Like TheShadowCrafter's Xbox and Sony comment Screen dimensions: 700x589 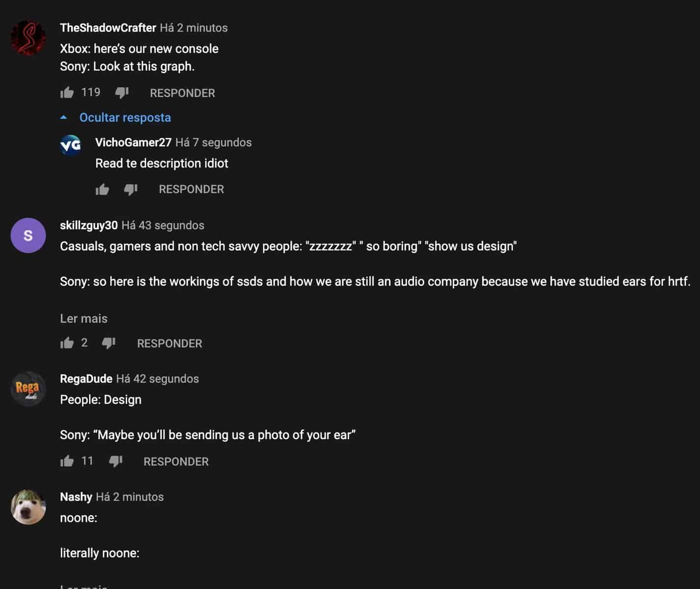[x=67, y=93]
